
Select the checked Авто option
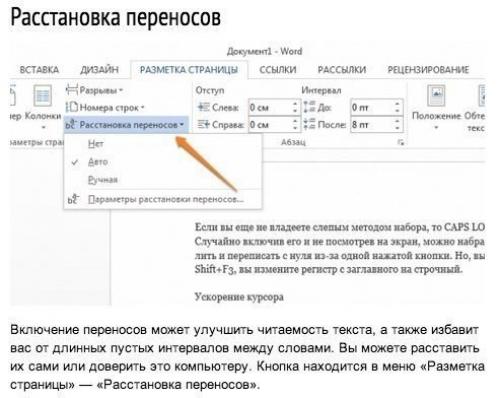(98, 162)
